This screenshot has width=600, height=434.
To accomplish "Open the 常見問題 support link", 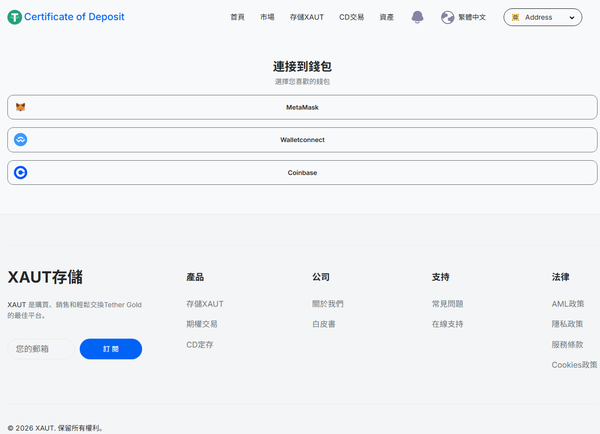I will (447, 304).
